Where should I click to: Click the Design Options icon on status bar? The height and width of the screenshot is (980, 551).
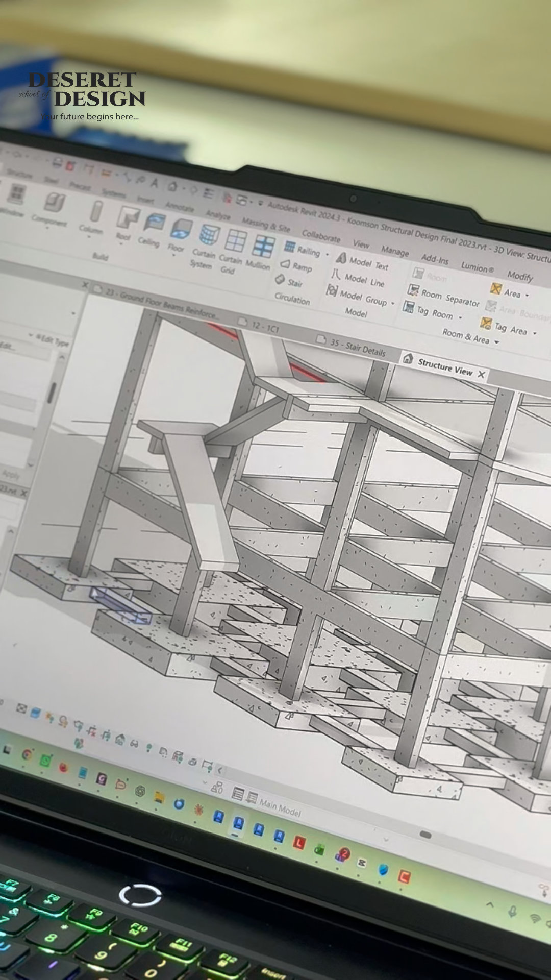click(x=238, y=793)
